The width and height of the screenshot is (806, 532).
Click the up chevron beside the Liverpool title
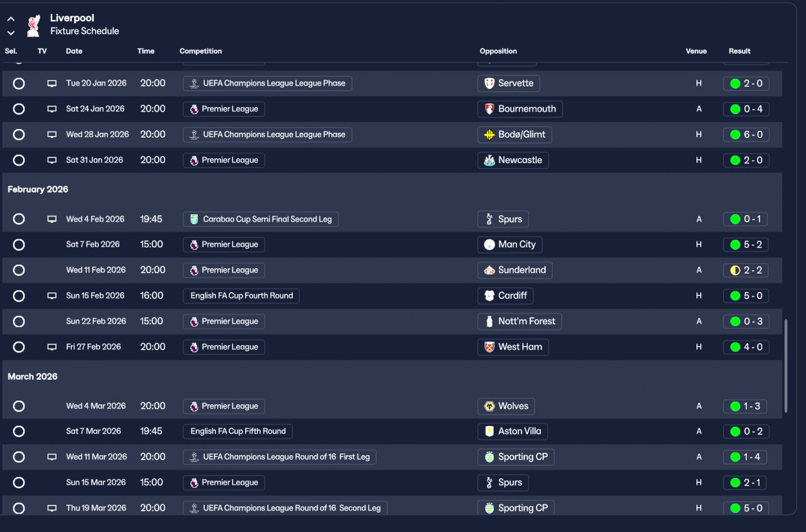[11, 20]
